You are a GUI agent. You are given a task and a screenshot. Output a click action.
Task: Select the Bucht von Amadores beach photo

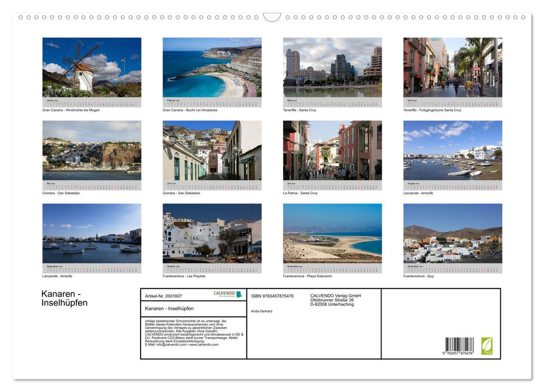tap(212, 67)
